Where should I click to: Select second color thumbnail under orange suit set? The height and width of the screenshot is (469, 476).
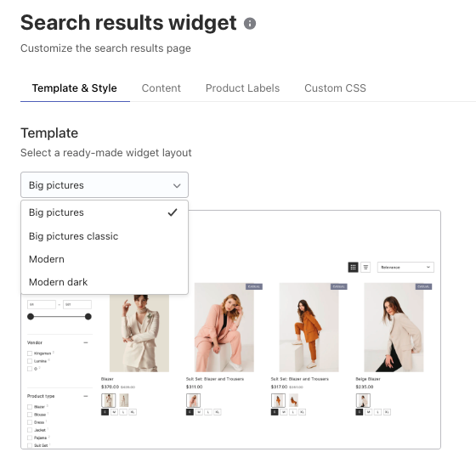(x=293, y=400)
